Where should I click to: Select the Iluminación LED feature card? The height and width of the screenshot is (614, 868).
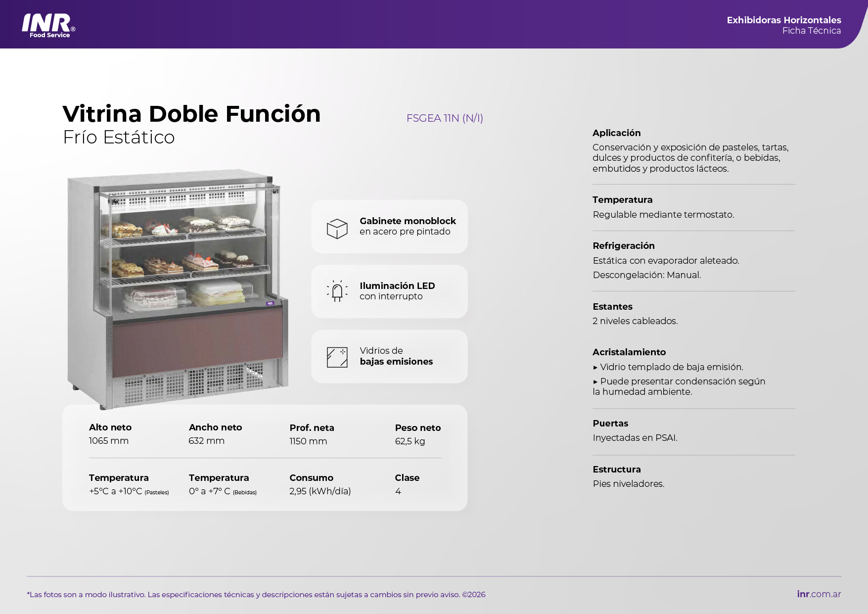[x=389, y=291]
